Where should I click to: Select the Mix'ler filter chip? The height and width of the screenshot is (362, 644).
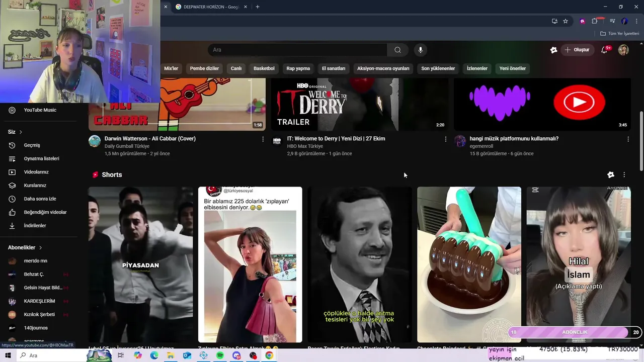pyautogui.click(x=171, y=68)
